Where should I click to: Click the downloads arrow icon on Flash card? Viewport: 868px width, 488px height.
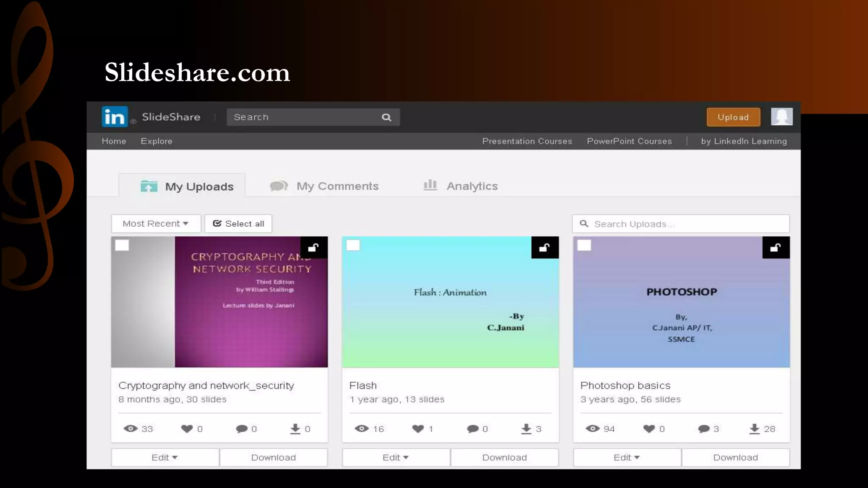tap(526, 429)
